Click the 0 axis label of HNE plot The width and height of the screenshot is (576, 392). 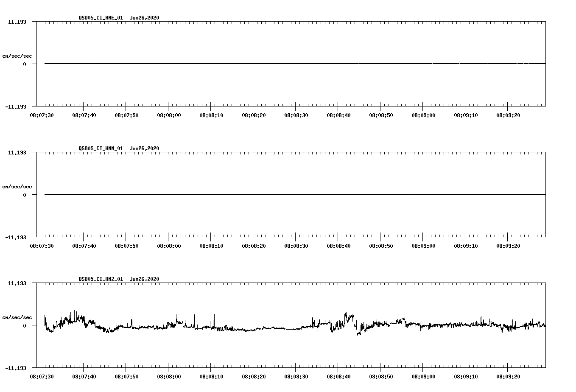[25, 64]
